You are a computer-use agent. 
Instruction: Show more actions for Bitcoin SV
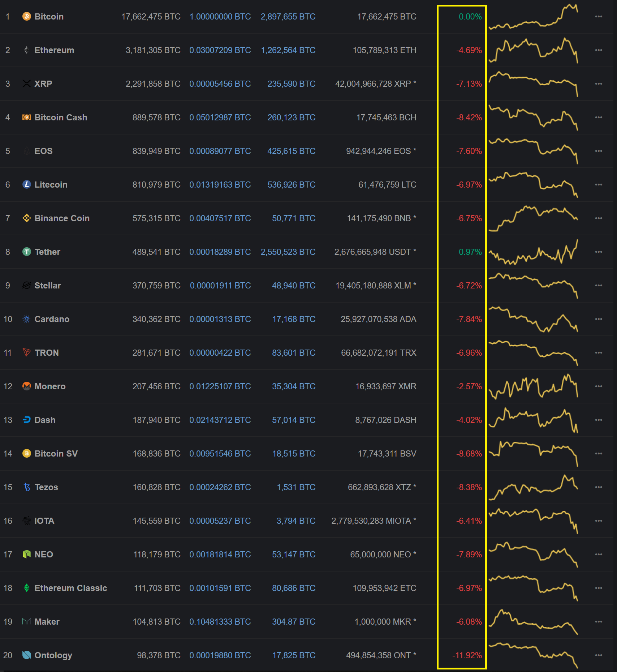(x=599, y=454)
